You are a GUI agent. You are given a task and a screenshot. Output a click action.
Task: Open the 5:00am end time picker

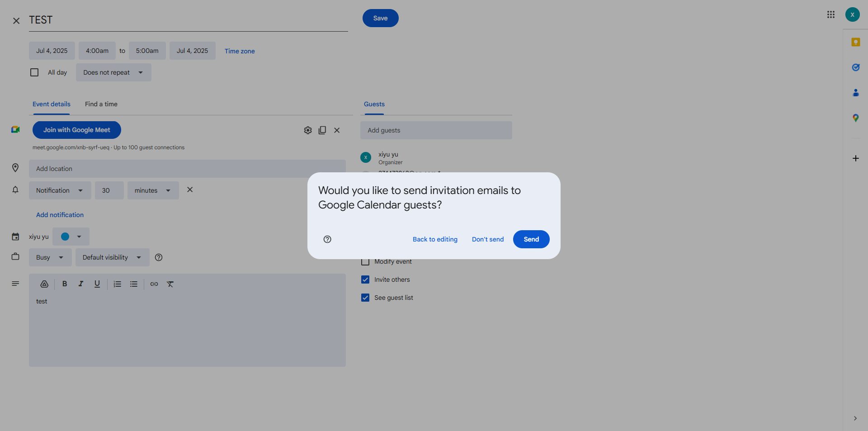147,51
